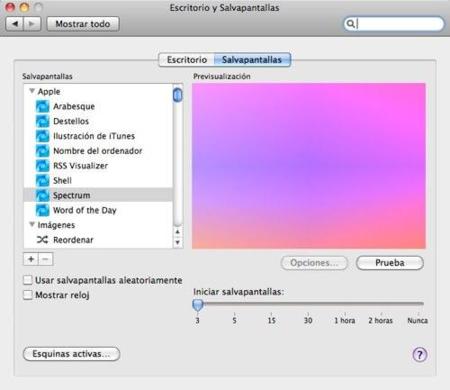Screen dimensions: 450x390
Task: Remove screensaver with the minus button
Action: point(46,259)
